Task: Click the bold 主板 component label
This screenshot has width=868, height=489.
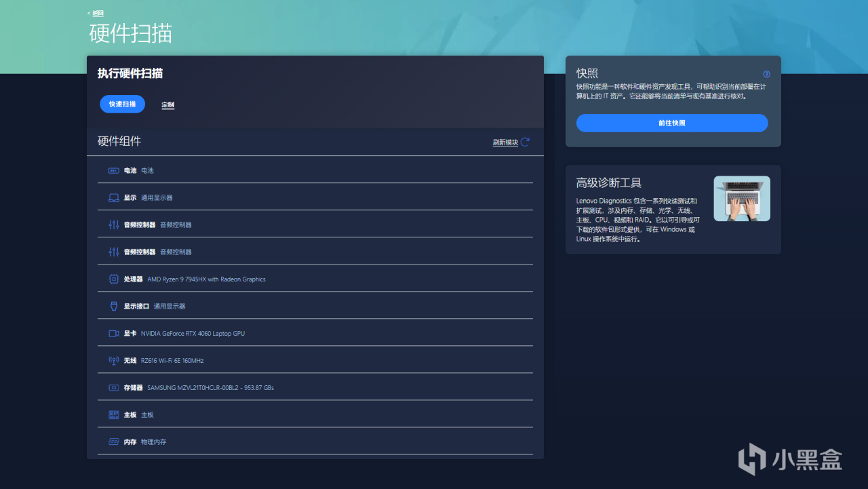Action: click(x=130, y=414)
